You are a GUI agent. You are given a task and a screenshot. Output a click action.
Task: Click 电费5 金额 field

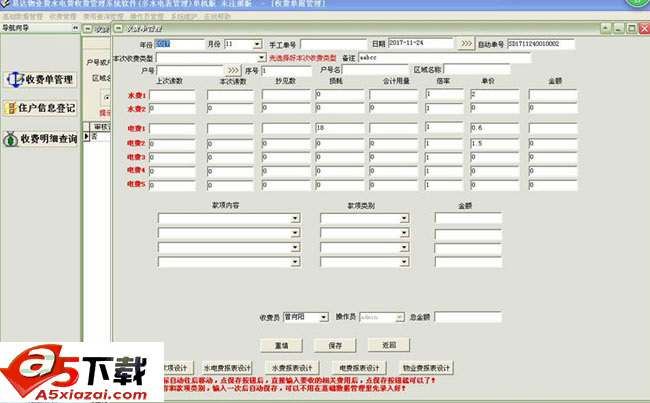tap(553, 185)
